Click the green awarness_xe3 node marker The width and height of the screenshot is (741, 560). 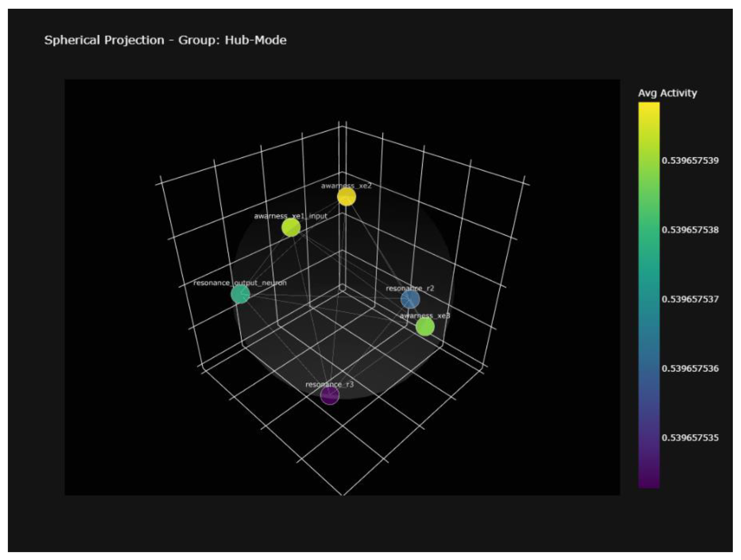(425, 326)
